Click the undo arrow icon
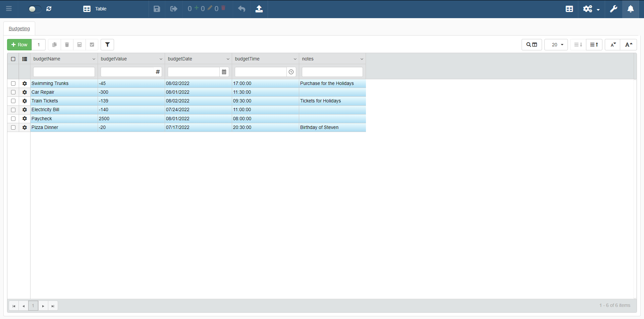 (241, 9)
